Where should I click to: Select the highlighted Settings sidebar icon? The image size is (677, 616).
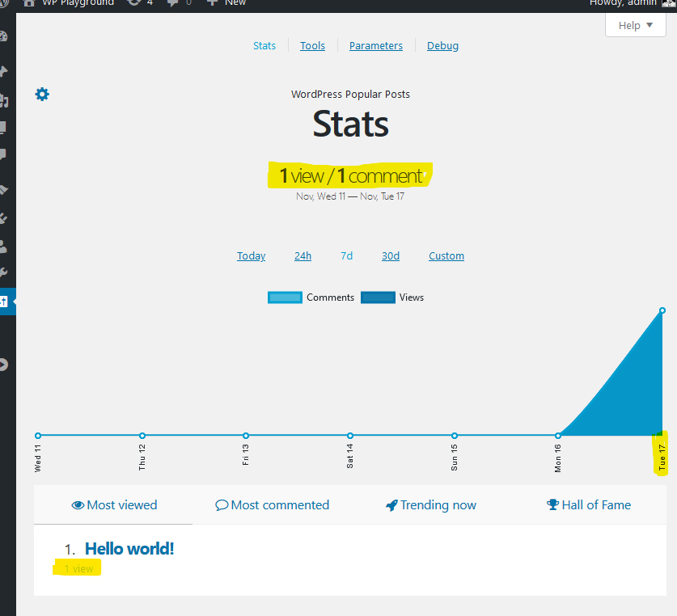(3, 302)
